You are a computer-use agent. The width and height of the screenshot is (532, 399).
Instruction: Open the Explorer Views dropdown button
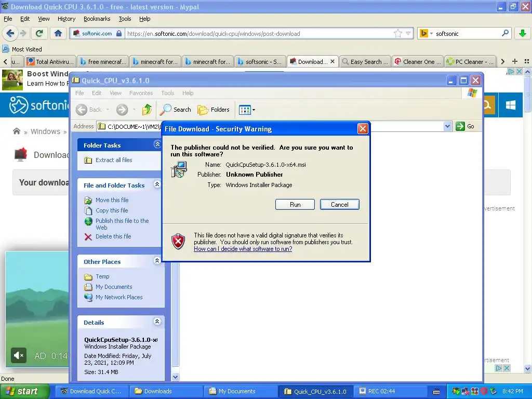(x=247, y=110)
